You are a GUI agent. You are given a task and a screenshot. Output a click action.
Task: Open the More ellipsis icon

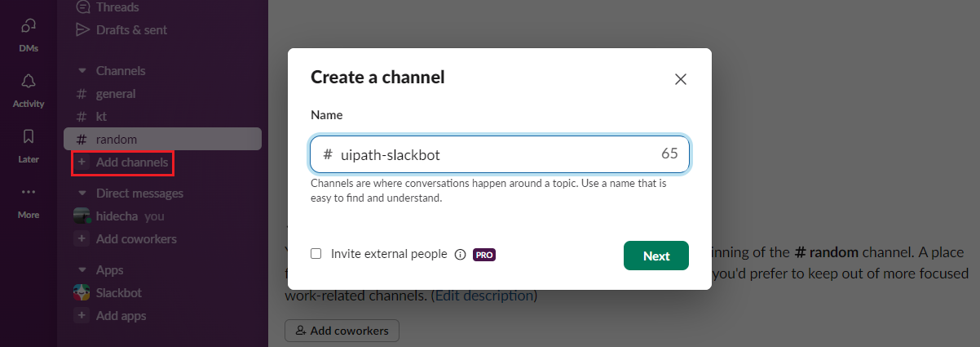[x=29, y=192]
